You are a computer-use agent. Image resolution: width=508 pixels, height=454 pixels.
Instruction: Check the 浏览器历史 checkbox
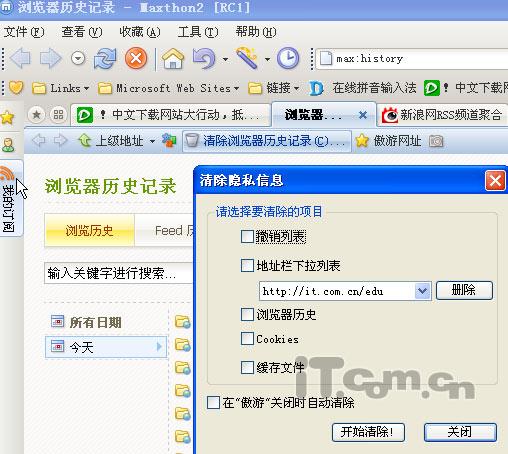tap(247, 314)
